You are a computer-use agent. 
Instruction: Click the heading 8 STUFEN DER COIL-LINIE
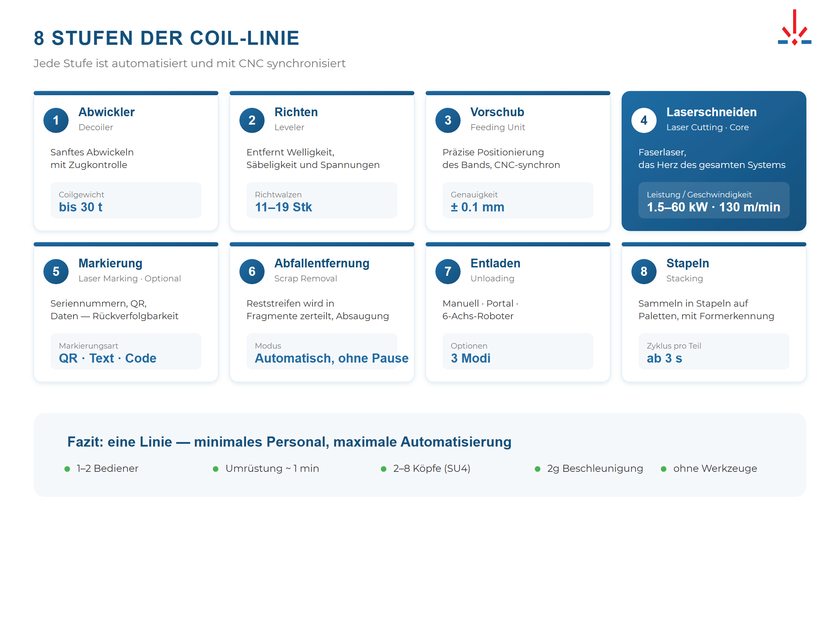click(x=166, y=38)
